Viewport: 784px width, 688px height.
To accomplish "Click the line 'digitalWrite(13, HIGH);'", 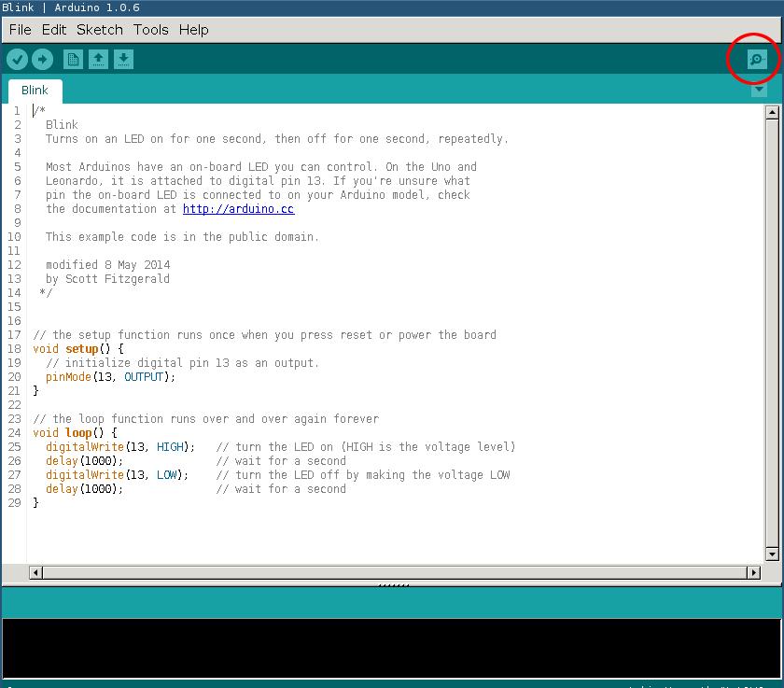I will tap(120, 447).
